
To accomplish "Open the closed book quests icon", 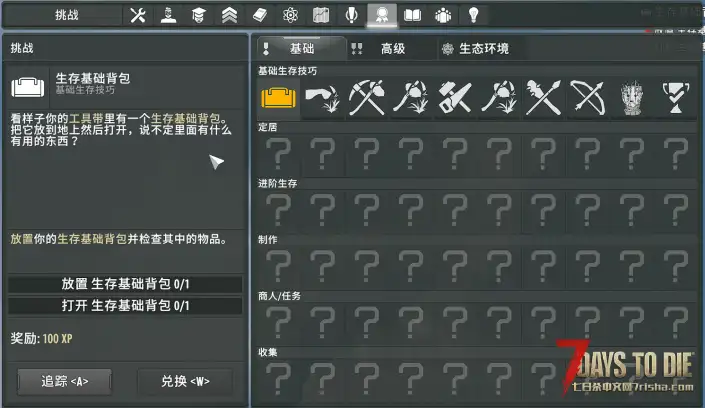I will pos(260,15).
